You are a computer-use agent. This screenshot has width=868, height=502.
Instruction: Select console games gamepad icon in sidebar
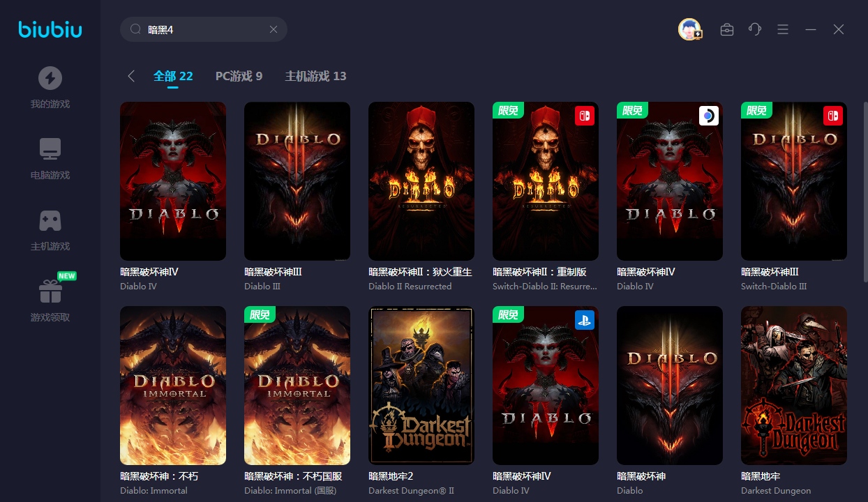click(x=50, y=220)
